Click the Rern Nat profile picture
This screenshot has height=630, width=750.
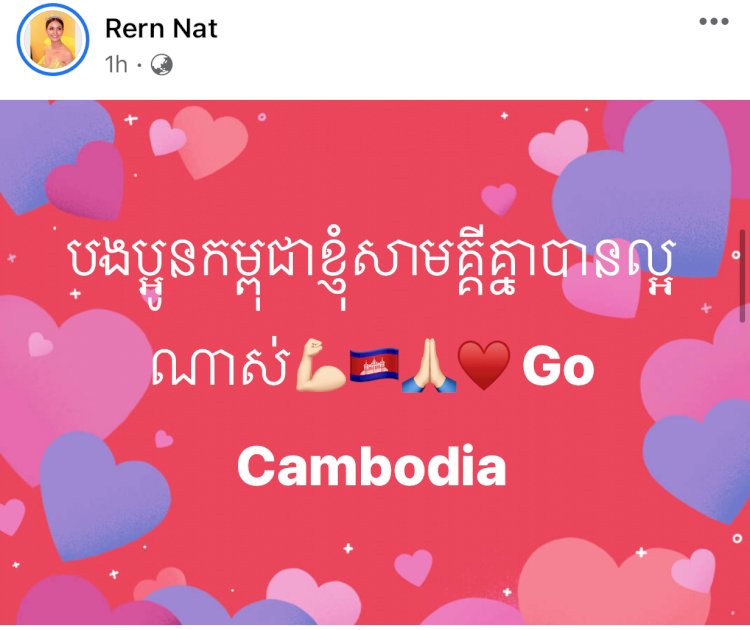click(x=53, y=40)
